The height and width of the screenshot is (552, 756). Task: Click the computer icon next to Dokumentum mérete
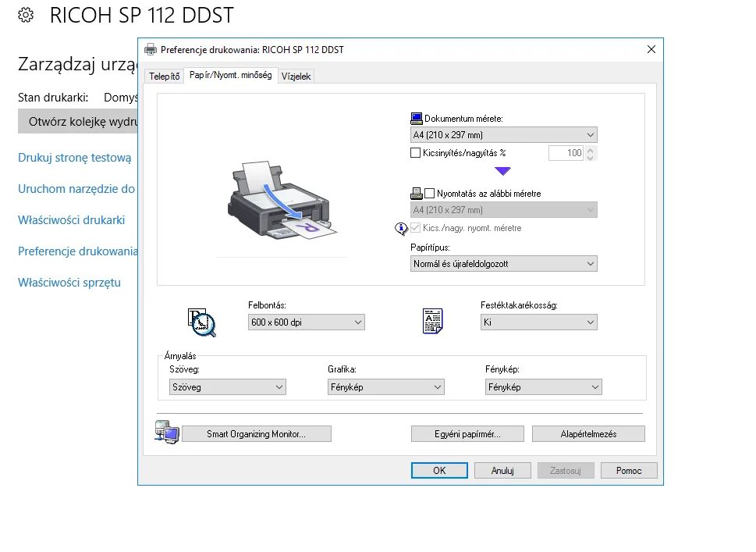(416, 118)
